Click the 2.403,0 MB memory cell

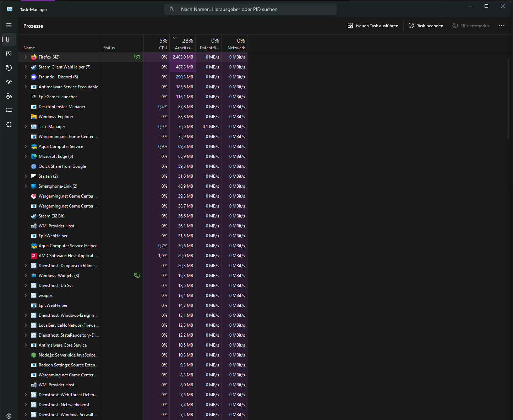(182, 57)
